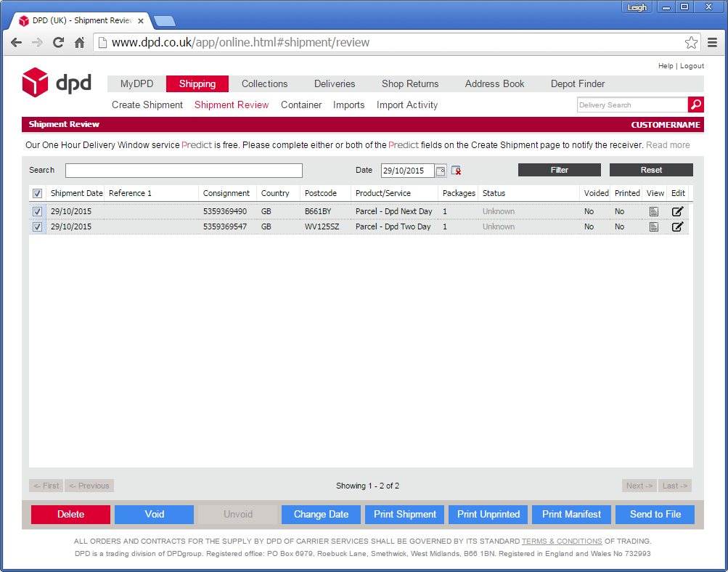The height and width of the screenshot is (572, 728).
Task: Click the Delivery Search input box
Action: point(632,105)
